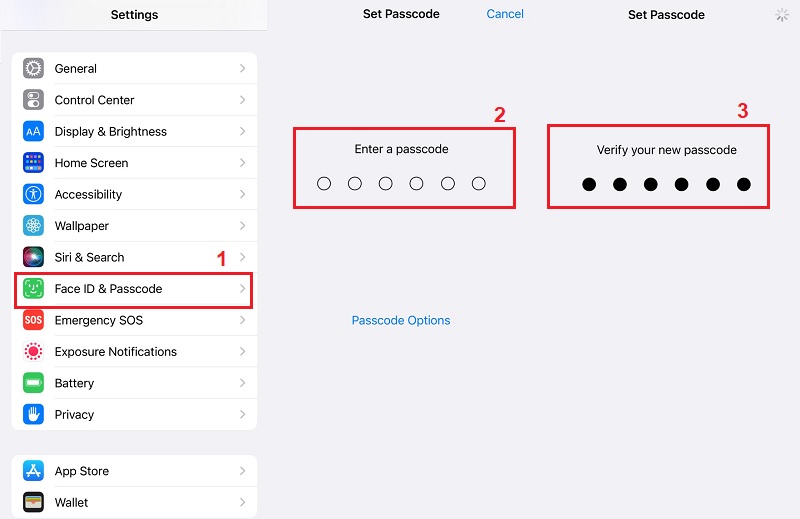
Task: Tap the Siri & Search icon
Action: point(34,257)
